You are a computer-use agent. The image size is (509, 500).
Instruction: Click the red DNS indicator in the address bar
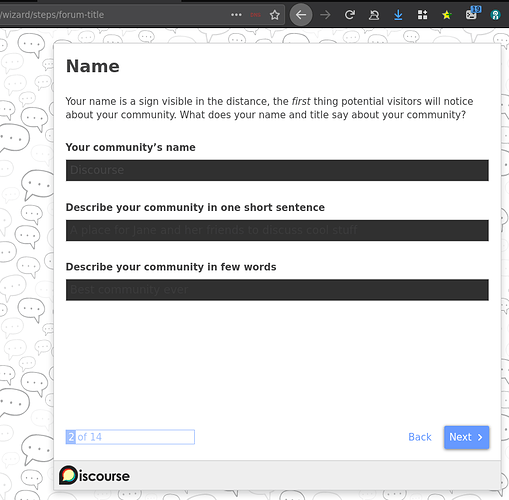[x=255, y=15]
